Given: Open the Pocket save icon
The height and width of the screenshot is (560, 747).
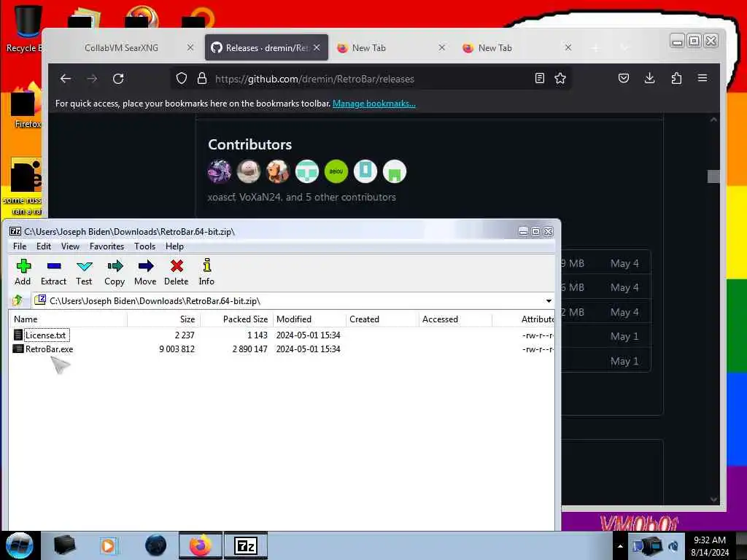Looking at the screenshot, I should (x=624, y=79).
